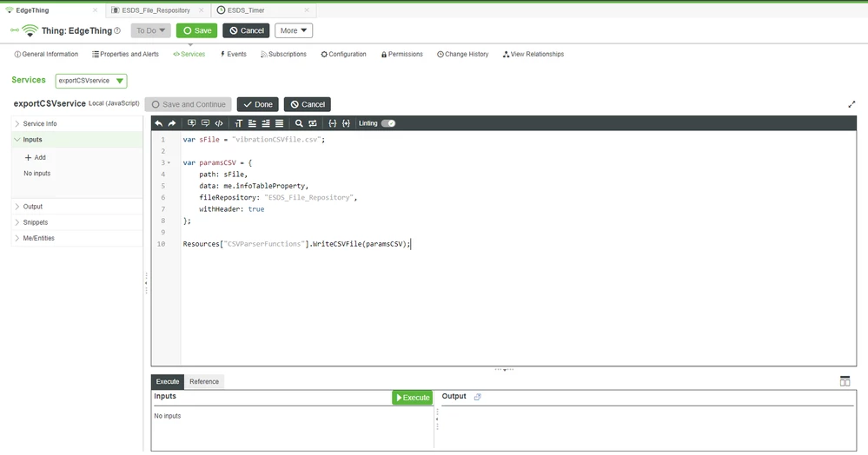Click the output layout icon
The image size is (868, 455).
[845, 381]
